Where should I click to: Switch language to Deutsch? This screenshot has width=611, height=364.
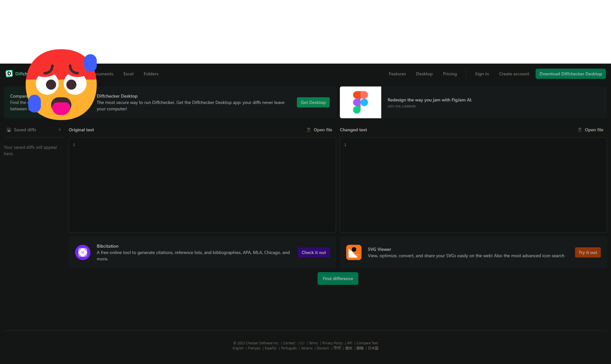point(323,348)
